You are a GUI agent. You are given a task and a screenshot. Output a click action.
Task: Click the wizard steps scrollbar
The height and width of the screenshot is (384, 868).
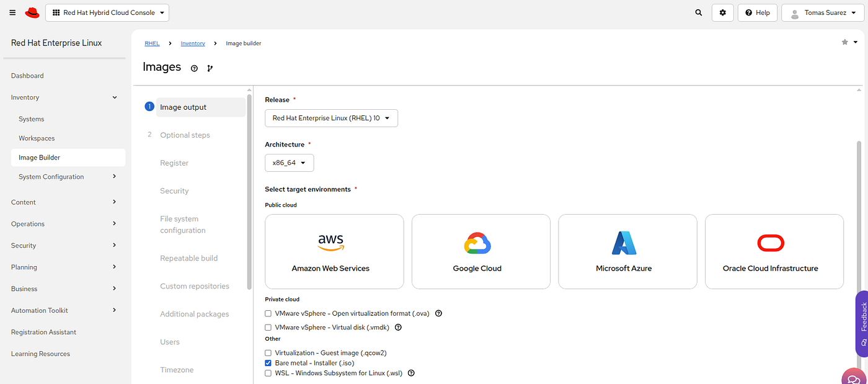click(249, 192)
